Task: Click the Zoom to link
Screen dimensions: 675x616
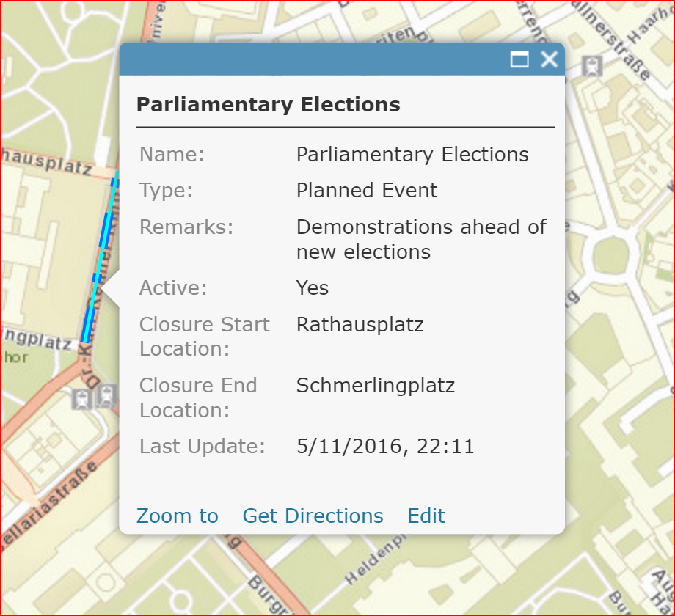Action: (x=178, y=516)
